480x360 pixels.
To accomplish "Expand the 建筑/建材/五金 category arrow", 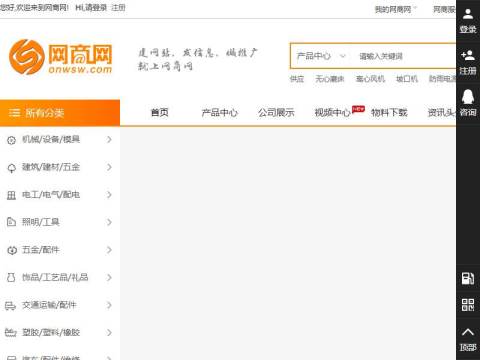I will (x=109, y=167).
